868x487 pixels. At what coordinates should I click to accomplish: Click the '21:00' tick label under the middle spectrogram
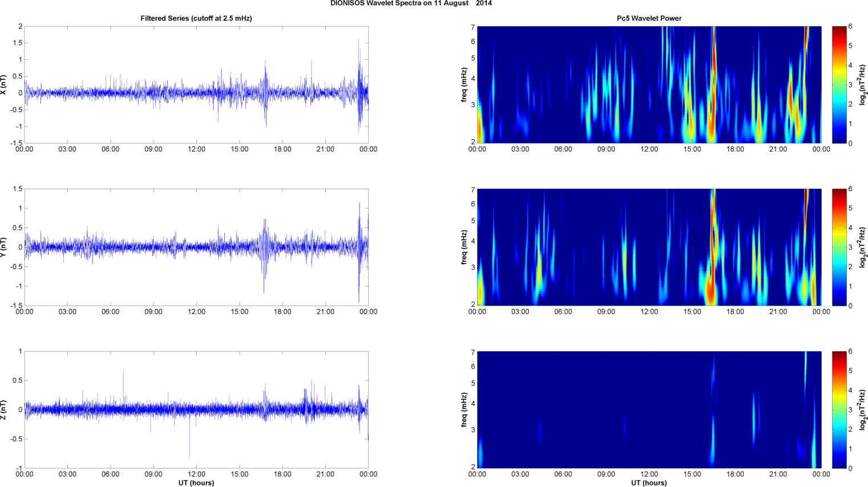[778, 312]
